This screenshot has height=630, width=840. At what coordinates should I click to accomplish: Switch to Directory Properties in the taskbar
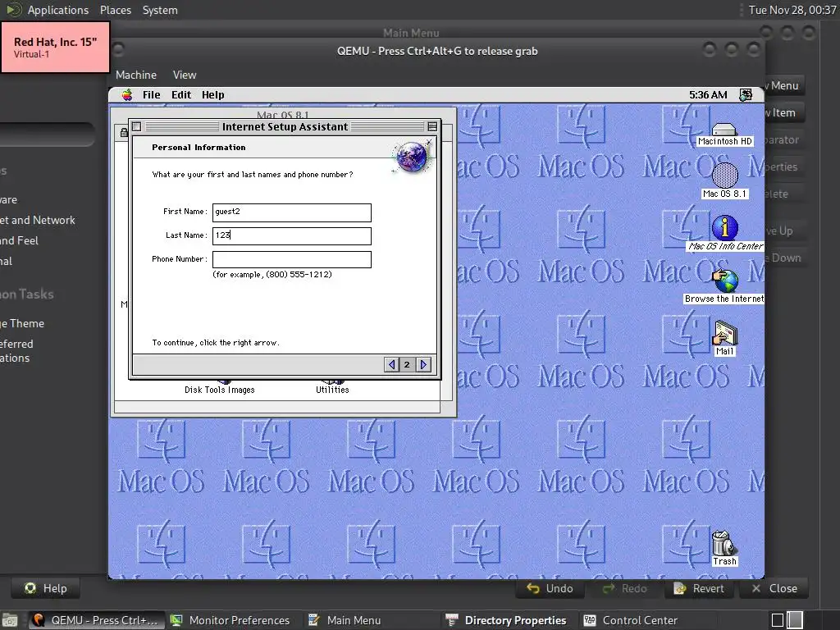[505, 620]
